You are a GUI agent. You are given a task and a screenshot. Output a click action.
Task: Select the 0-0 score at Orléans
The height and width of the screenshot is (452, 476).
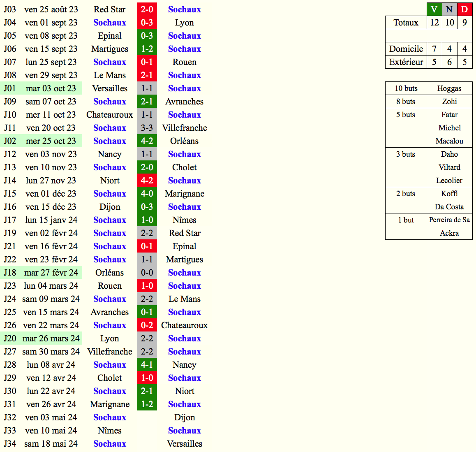[x=147, y=273]
